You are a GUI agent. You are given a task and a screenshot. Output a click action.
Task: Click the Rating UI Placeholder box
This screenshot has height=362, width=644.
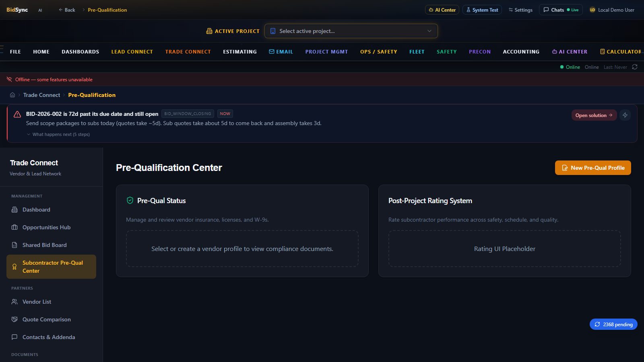tap(505, 249)
